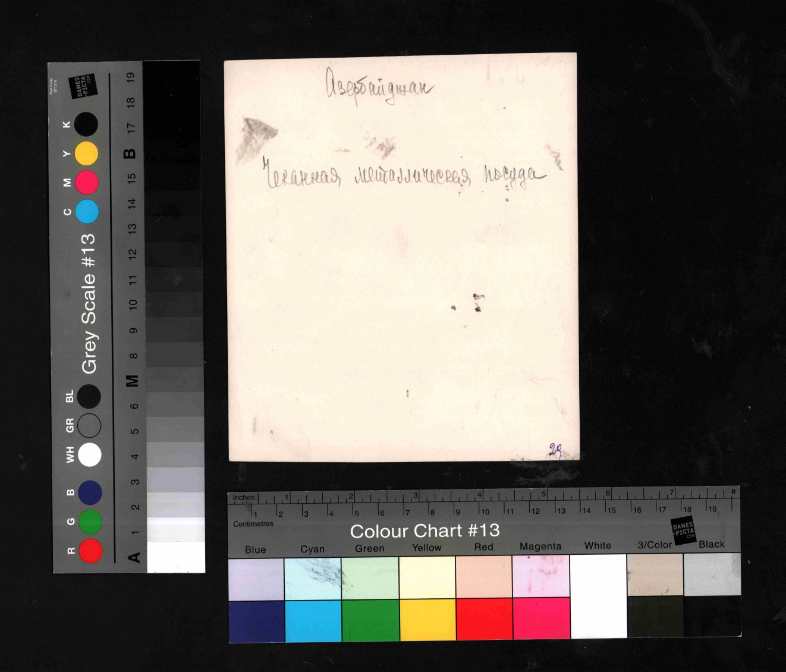Image resolution: width=786 pixels, height=672 pixels.
Task: Click the blue ink number on photo corner
Action: (555, 451)
